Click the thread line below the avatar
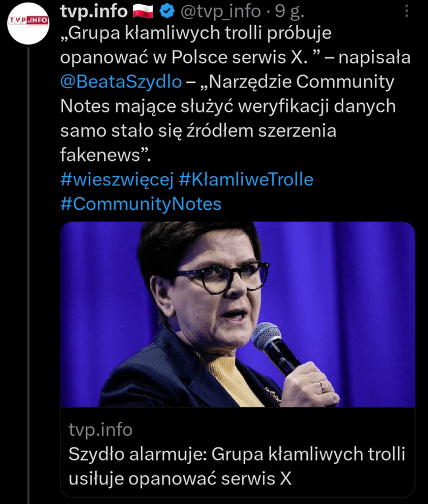The width and height of the screenshot is (428, 504). [28, 263]
